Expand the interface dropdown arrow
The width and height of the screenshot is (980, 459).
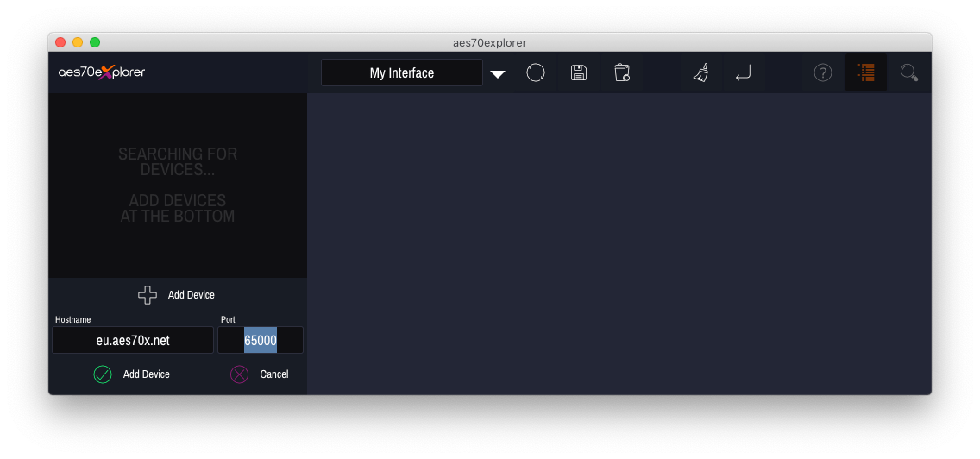[x=498, y=74]
